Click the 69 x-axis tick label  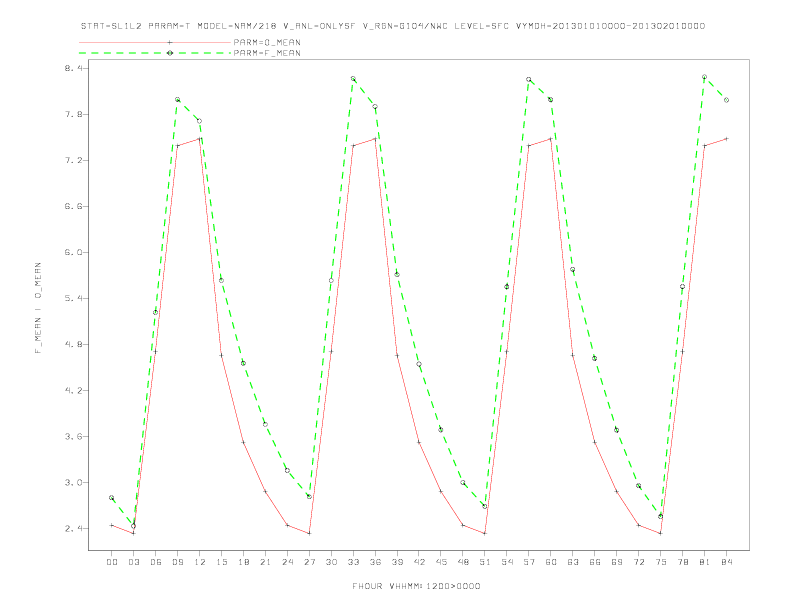(617, 562)
